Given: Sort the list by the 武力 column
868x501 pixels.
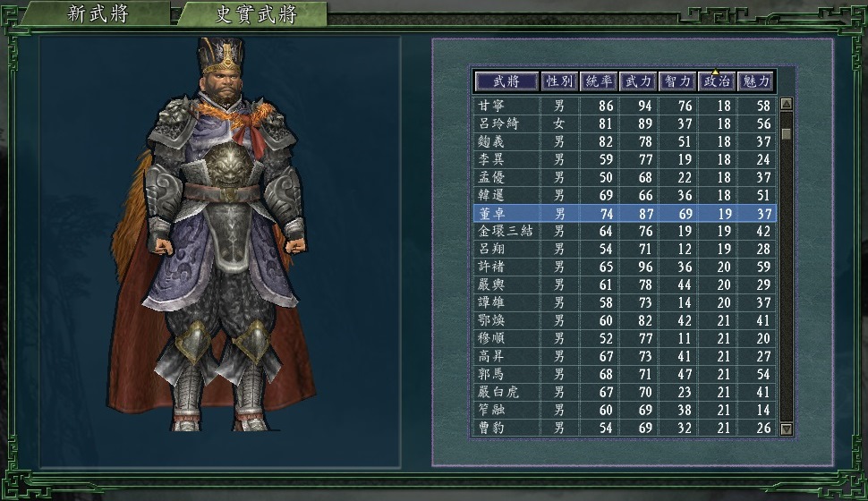Looking at the screenshot, I should click(638, 81).
